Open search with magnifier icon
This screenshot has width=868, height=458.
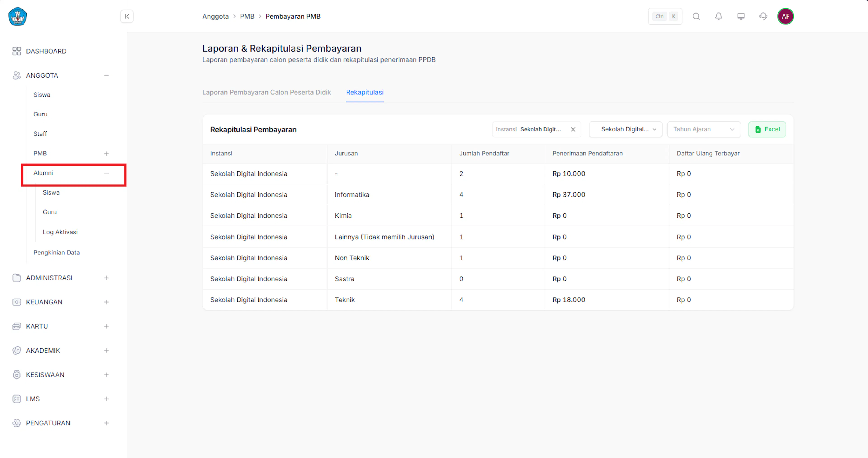(696, 16)
